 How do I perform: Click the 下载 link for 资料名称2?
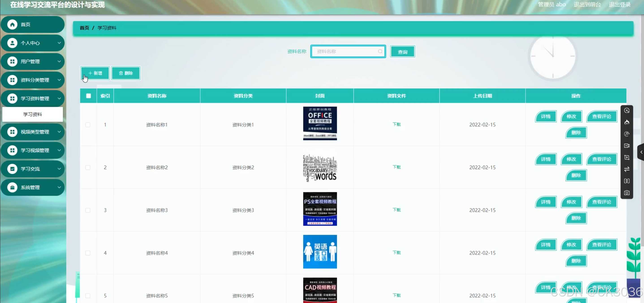pyautogui.click(x=396, y=167)
